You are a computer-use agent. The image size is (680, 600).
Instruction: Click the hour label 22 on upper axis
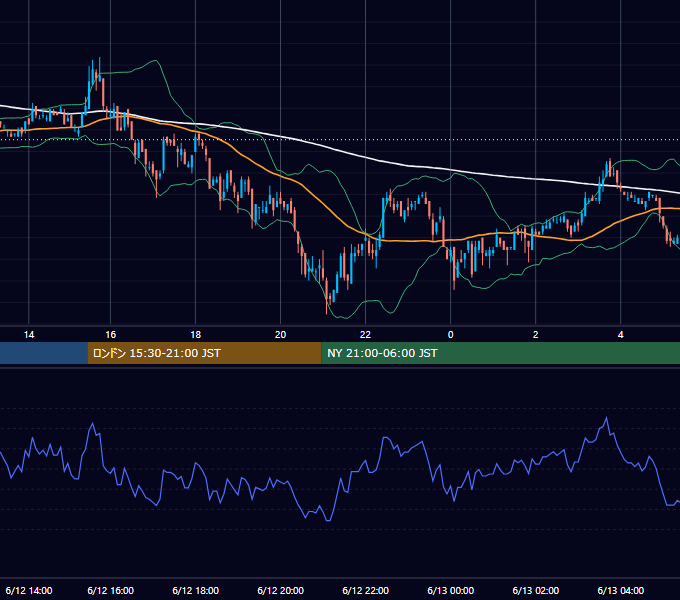pyautogui.click(x=366, y=335)
